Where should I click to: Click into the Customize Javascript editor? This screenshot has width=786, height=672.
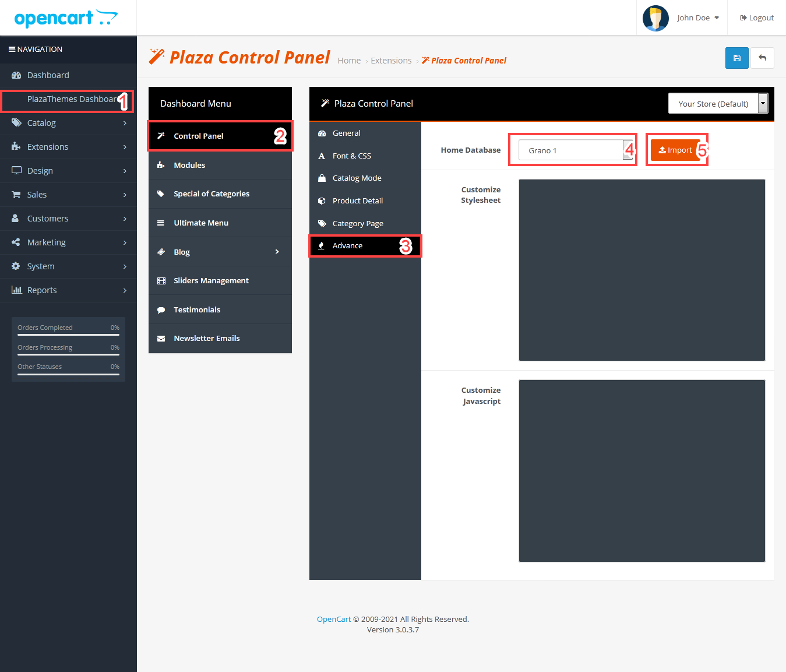[642, 471]
